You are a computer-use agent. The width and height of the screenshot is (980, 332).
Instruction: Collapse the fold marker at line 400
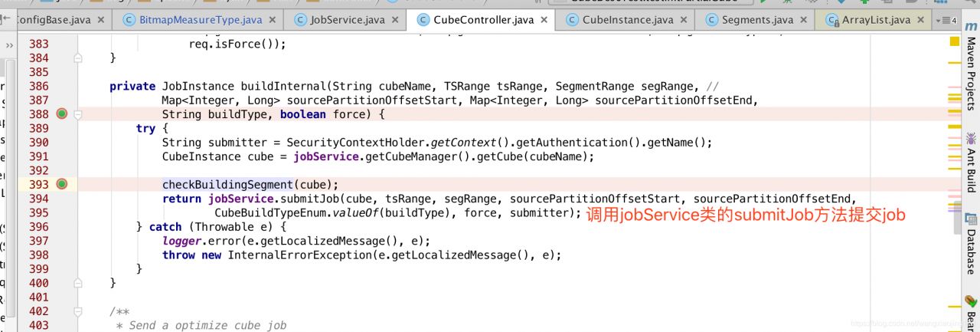click(77, 283)
